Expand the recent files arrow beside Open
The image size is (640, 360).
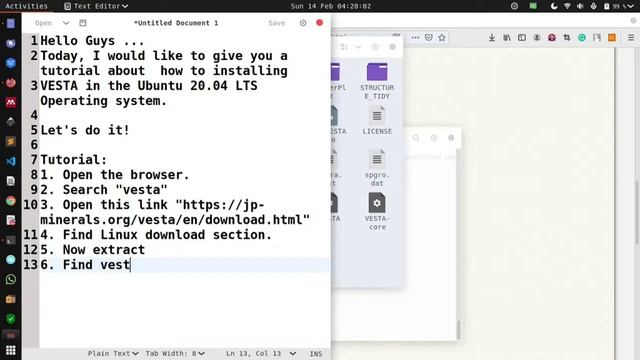[66, 23]
